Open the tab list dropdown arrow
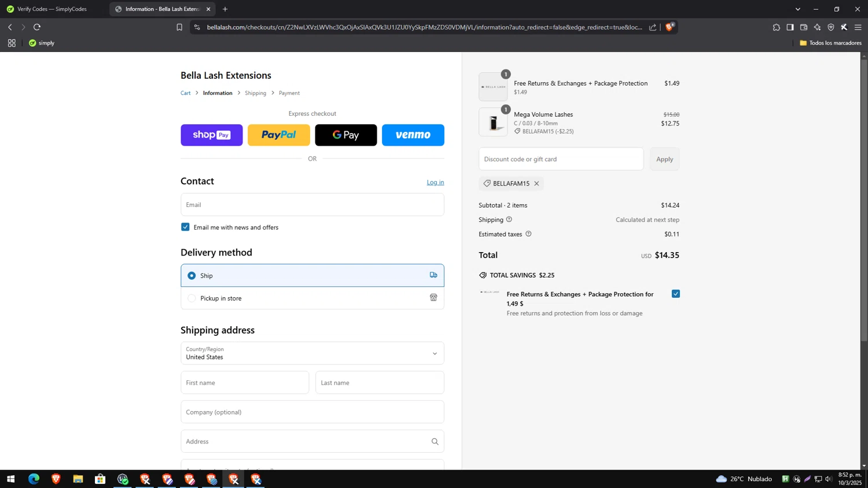Image resolution: width=868 pixels, height=488 pixels. pyautogui.click(x=797, y=9)
